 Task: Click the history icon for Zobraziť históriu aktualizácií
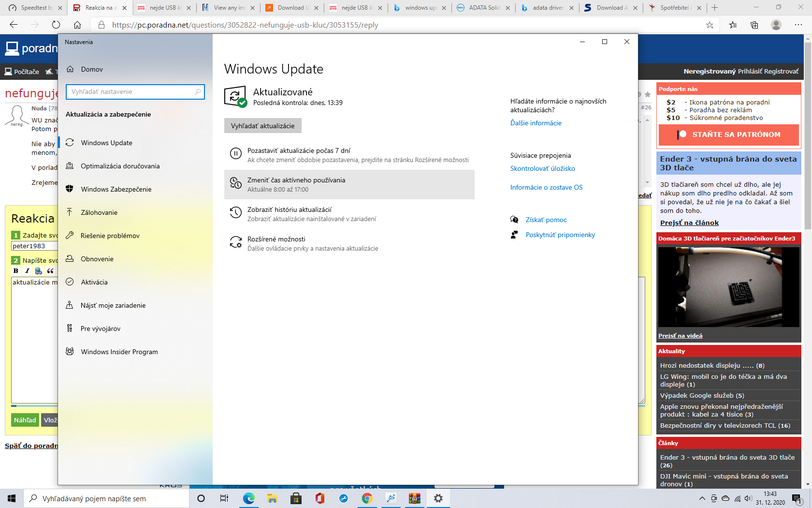[235, 212]
